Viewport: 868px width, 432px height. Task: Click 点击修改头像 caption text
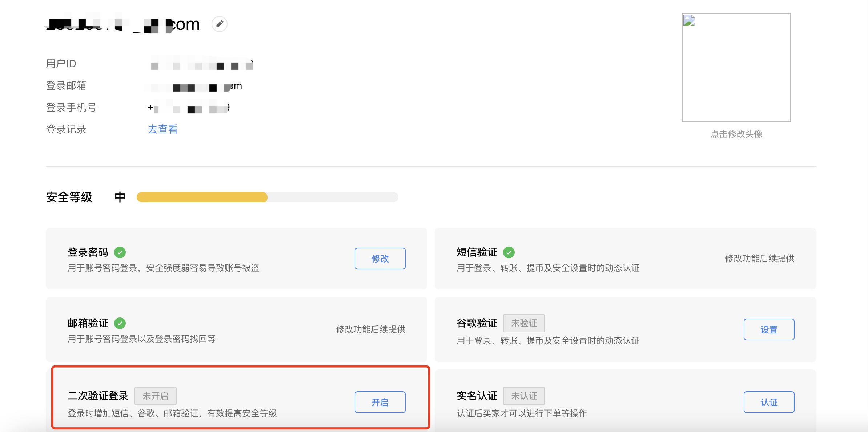click(x=736, y=134)
